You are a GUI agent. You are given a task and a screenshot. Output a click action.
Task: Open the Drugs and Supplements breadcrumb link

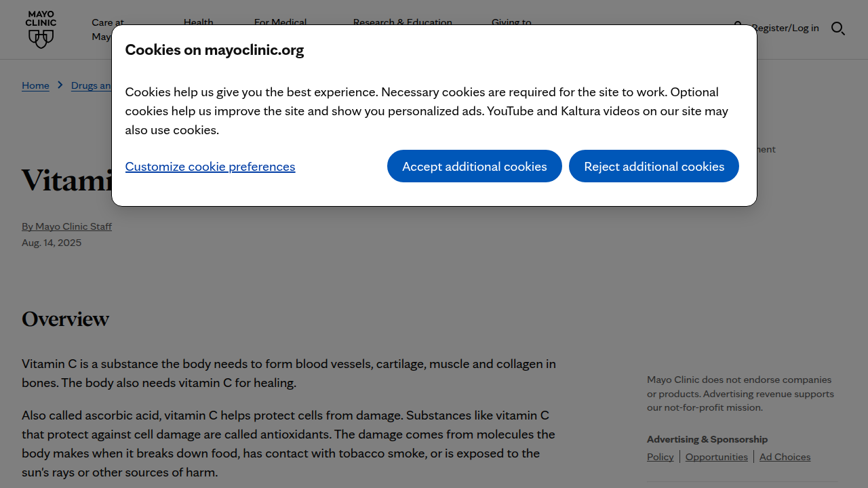click(92, 85)
